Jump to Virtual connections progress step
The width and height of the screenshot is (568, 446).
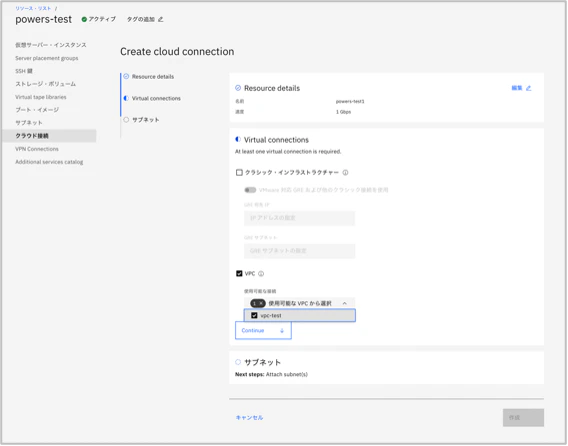[x=156, y=98]
